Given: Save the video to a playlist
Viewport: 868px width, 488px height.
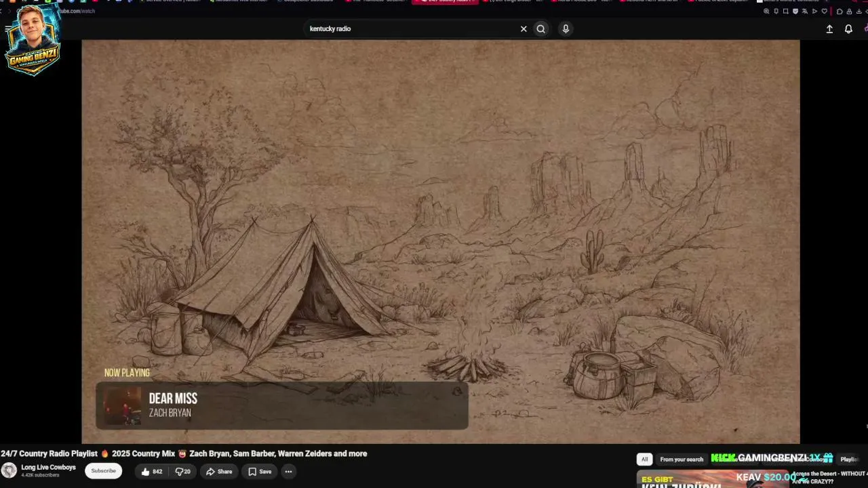Looking at the screenshot, I should tap(260, 472).
